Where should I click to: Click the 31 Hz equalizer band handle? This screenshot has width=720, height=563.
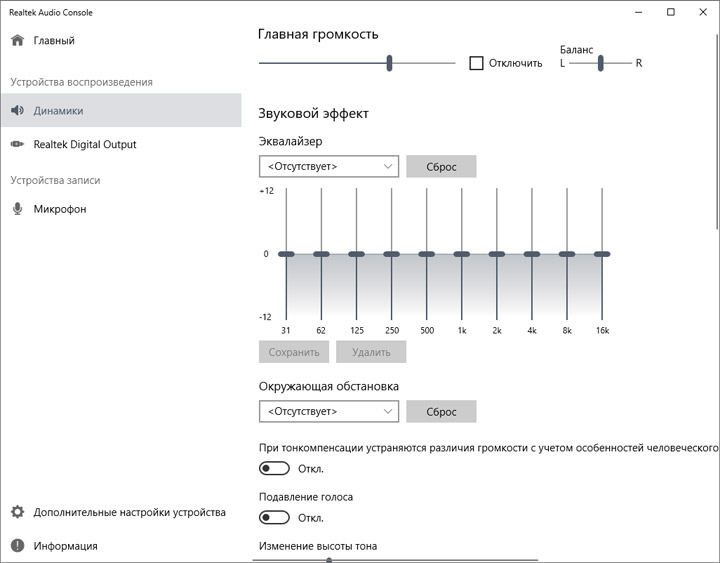click(x=286, y=254)
